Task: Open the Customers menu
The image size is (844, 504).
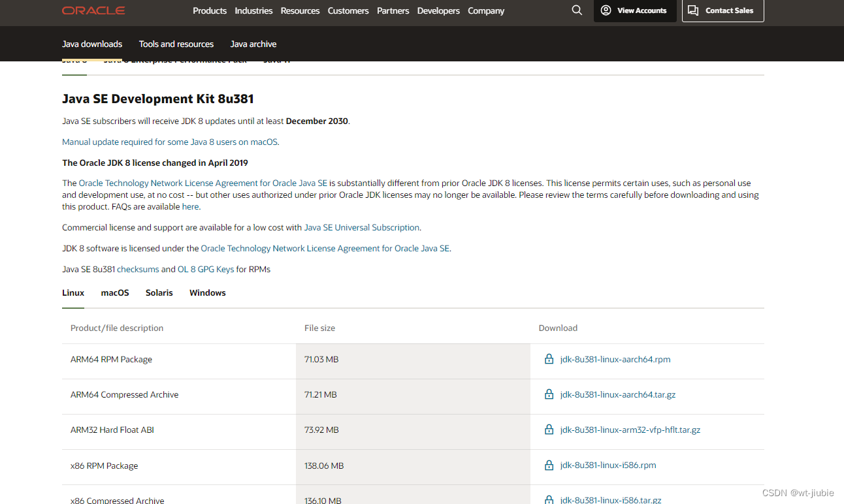Action: [x=348, y=10]
